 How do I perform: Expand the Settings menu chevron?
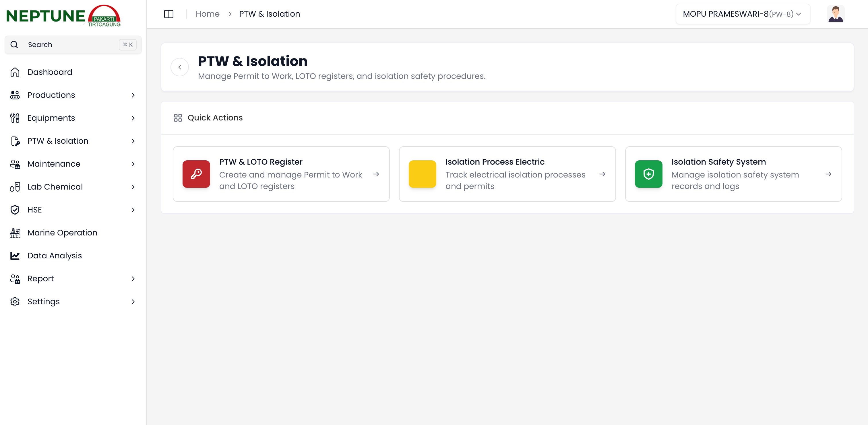pyautogui.click(x=133, y=302)
